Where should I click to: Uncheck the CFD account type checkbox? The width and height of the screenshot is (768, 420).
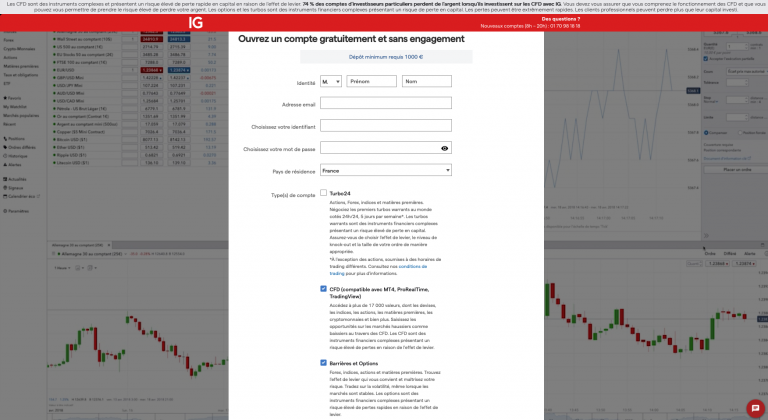coord(324,289)
